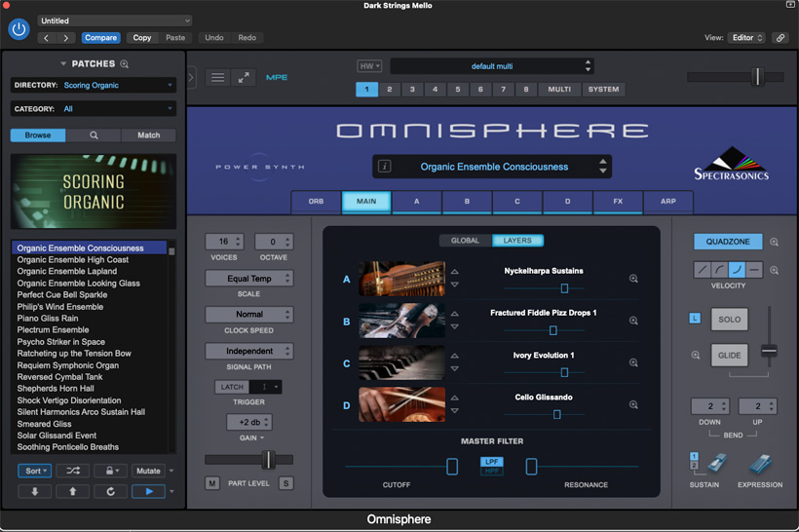The width and height of the screenshot is (799, 532).
Task: Zoom into layer B Fractured Fiddle
Action: pyautogui.click(x=633, y=321)
